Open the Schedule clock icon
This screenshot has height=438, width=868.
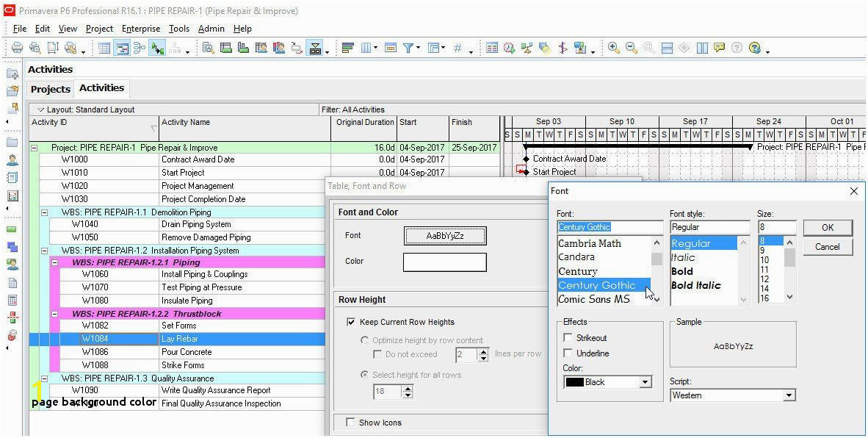(510, 48)
